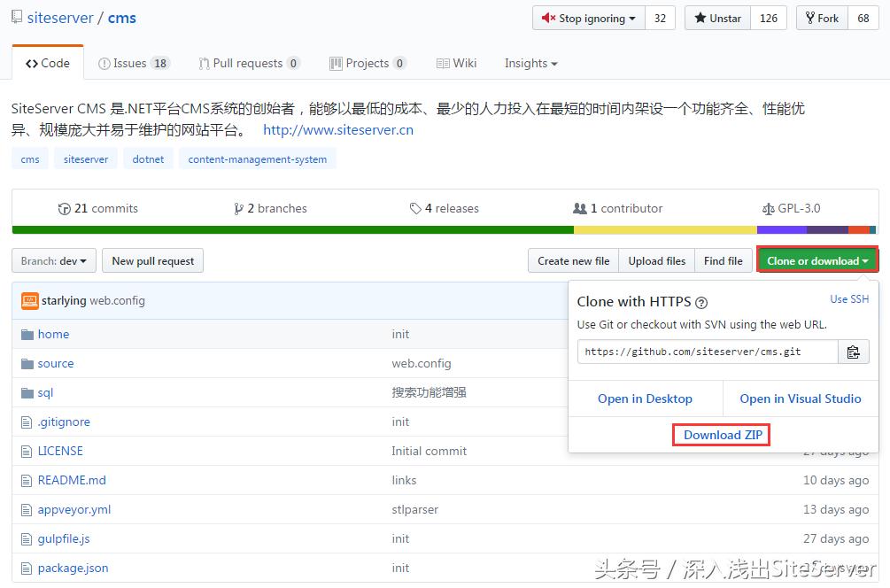Toggle watching via Stop ignoring button
Screen dimensions: 890x588
click(x=588, y=18)
